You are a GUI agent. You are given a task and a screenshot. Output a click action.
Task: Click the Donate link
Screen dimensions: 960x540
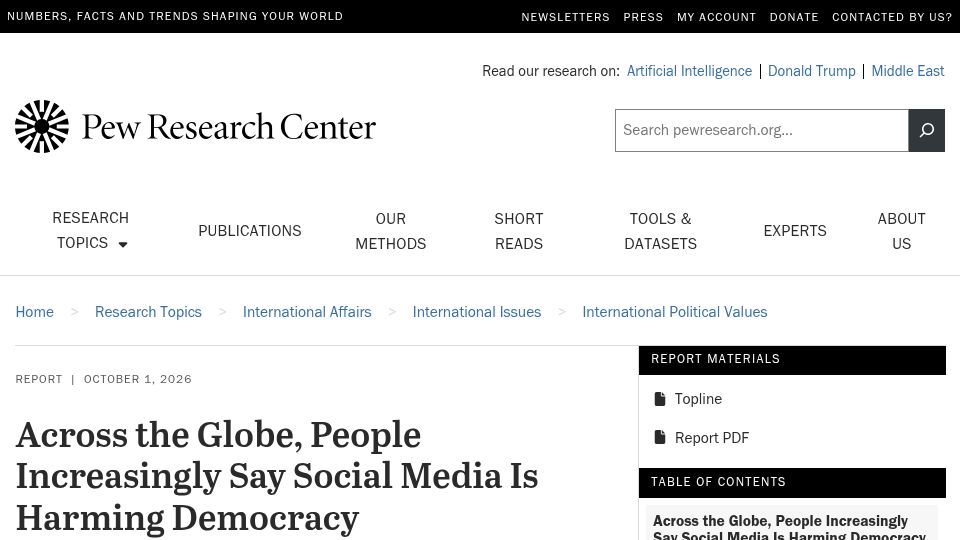793,17
